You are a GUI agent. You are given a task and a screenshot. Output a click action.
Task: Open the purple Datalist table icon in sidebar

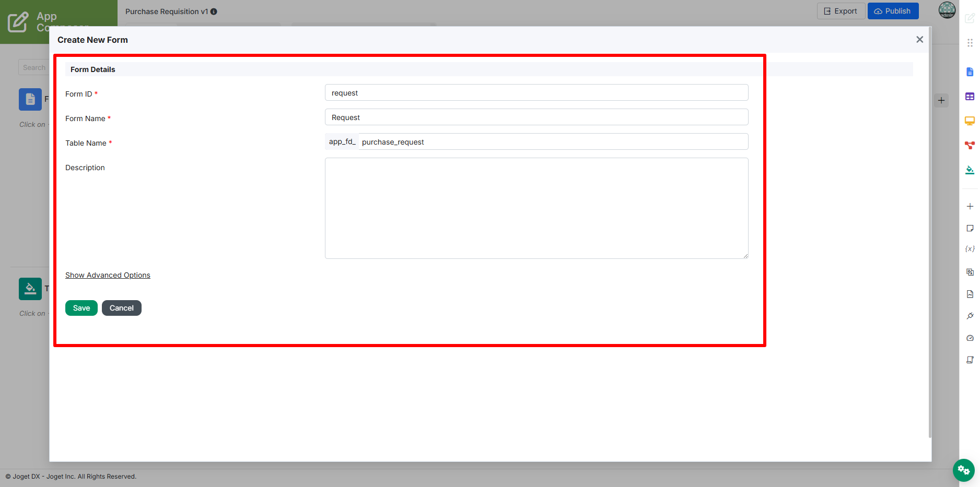coord(970,97)
